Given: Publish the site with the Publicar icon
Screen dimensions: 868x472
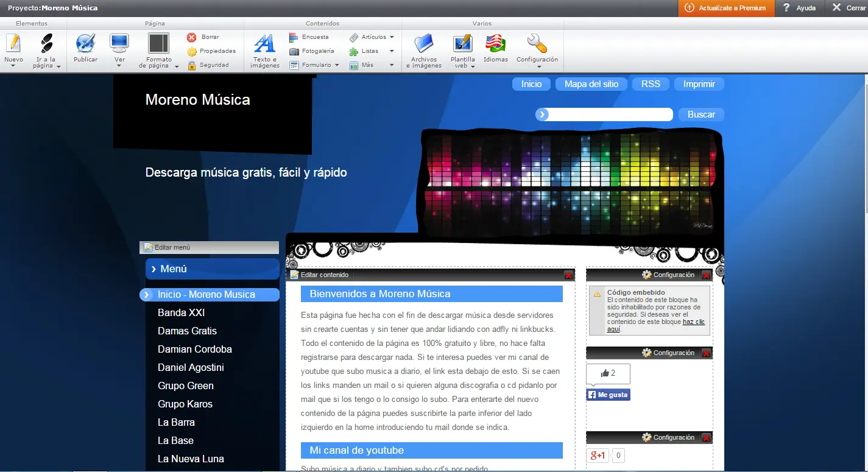Looking at the screenshot, I should (x=86, y=48).
